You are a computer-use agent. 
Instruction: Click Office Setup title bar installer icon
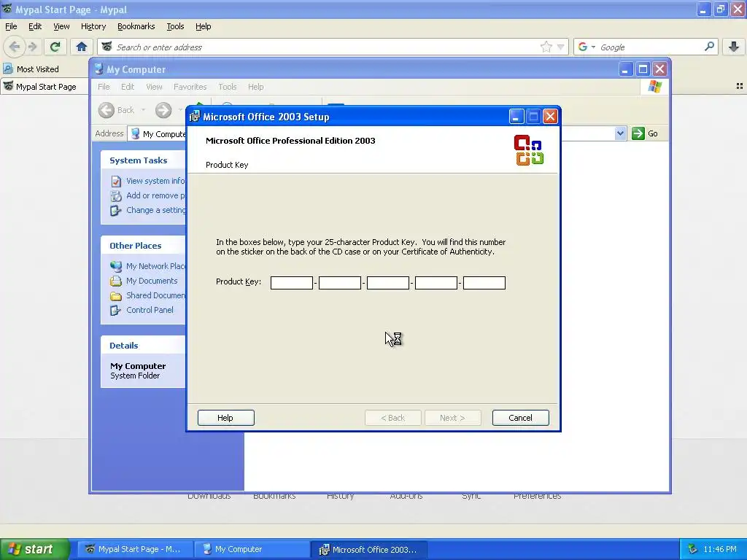point(194,117)
